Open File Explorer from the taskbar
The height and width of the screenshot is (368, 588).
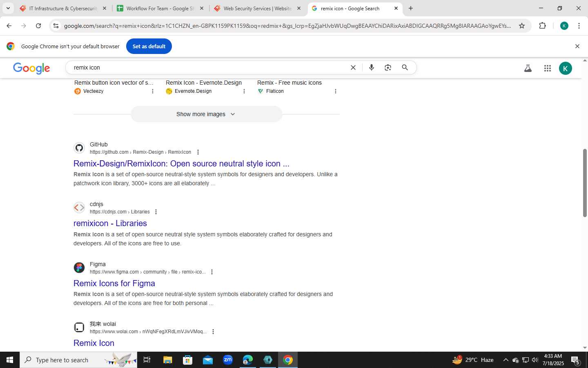(168, 360)
